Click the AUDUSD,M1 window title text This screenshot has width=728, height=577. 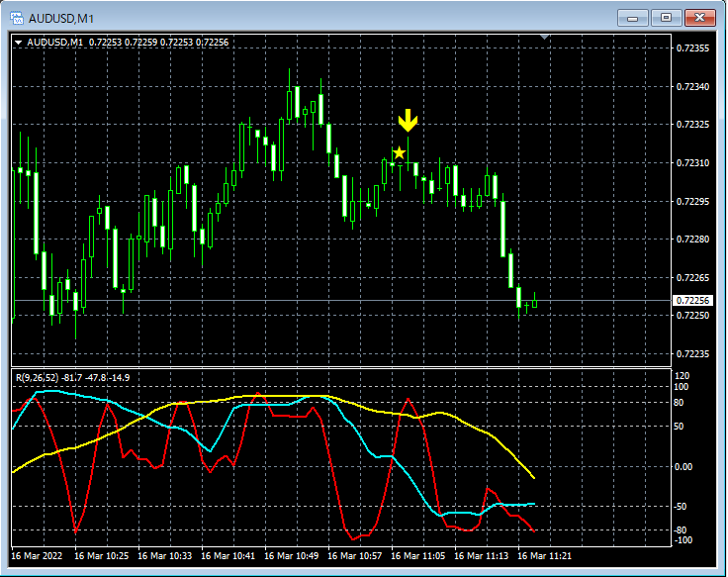pyautogui.click(x=60, y=19)
